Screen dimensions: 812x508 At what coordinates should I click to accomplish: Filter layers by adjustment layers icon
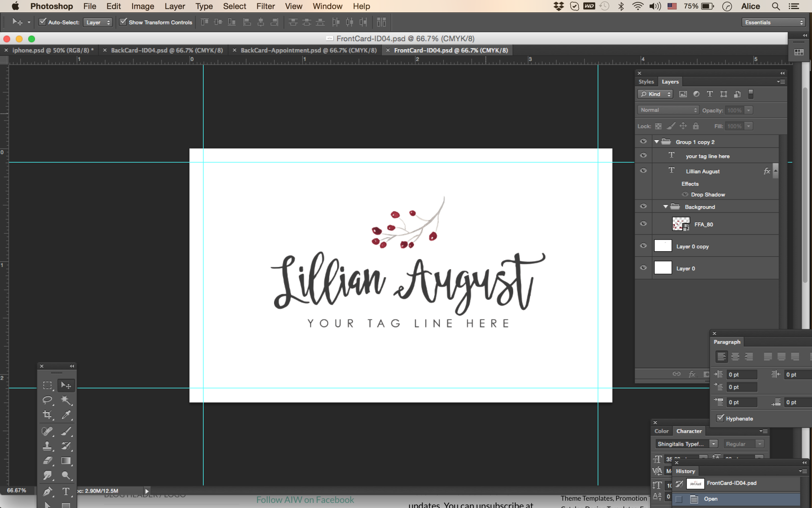pyautogui.click(x=696, y=94)
